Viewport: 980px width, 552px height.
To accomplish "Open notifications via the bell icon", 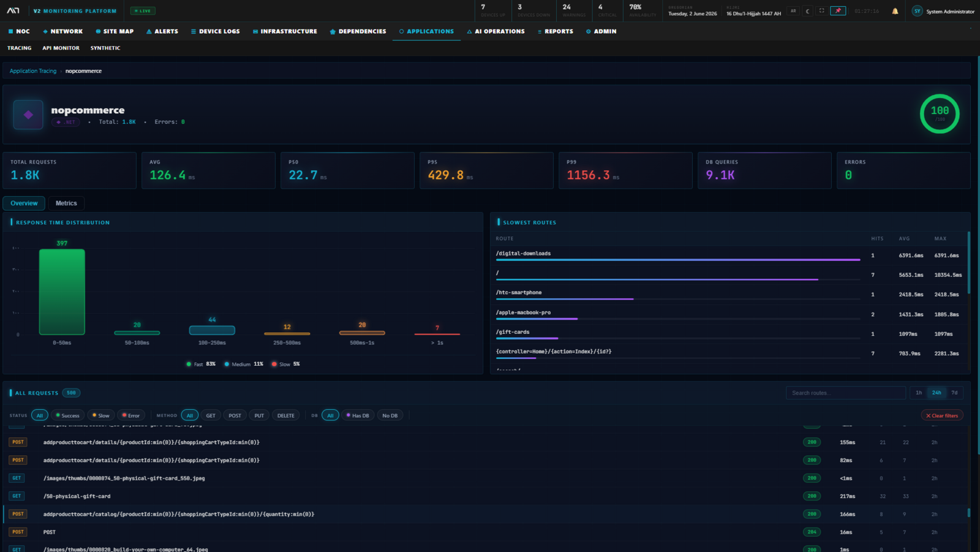I will [895, 11].
